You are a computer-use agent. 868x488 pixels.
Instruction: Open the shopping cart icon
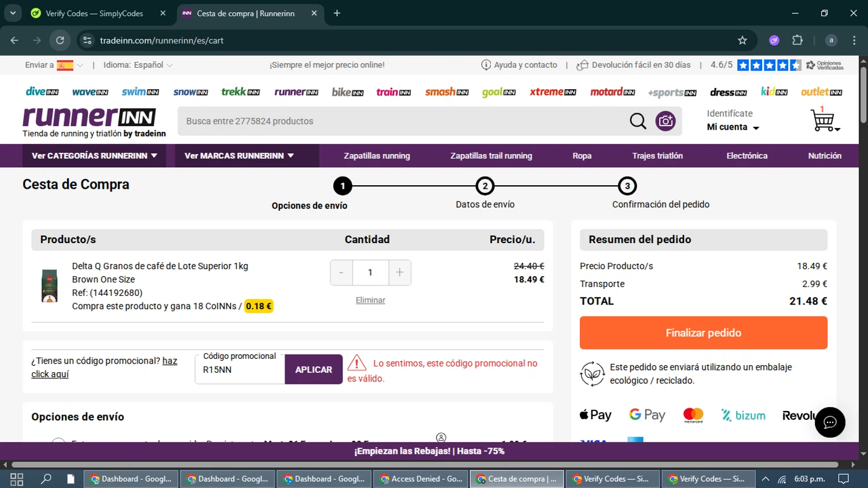pos(824,120)
